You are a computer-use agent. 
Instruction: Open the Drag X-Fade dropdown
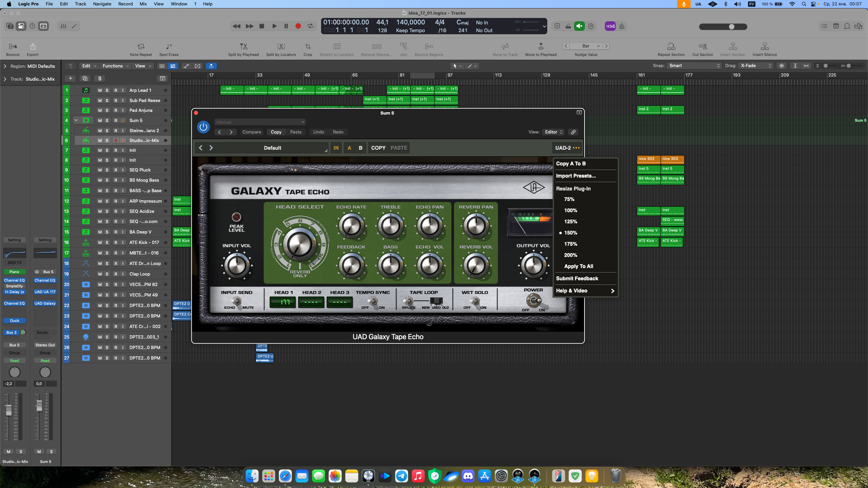(x=756, y=66)
